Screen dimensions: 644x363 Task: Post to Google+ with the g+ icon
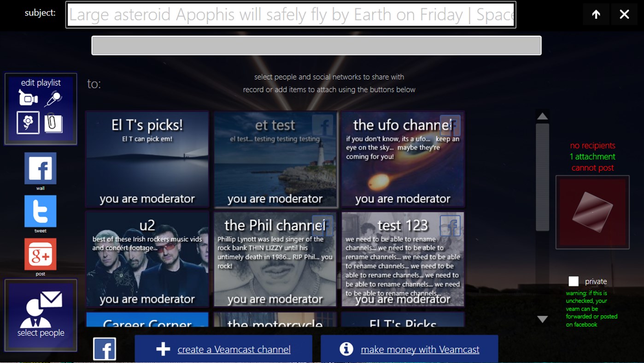pyautogui.click(x=40, y=254)
